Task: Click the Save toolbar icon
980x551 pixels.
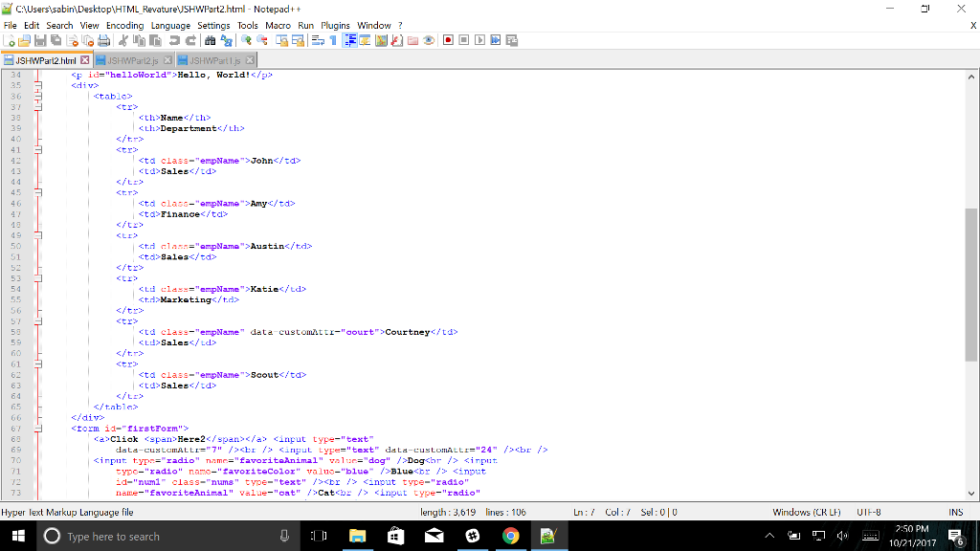Action: (x=40, y=40)
